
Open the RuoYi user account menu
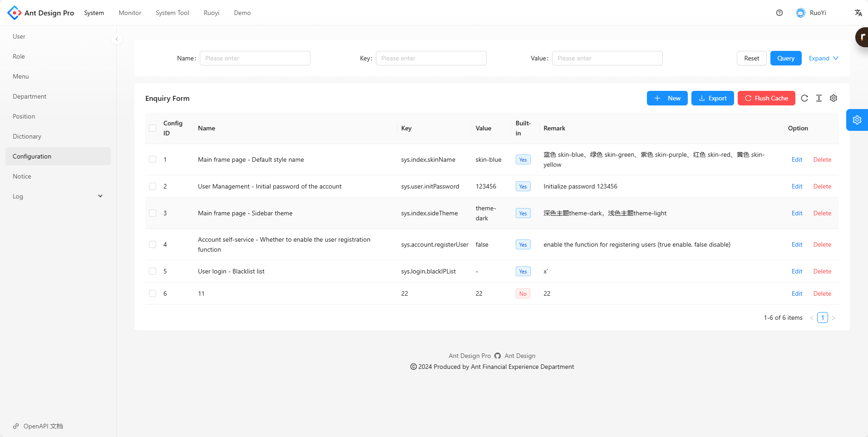[x=811, y=13]
